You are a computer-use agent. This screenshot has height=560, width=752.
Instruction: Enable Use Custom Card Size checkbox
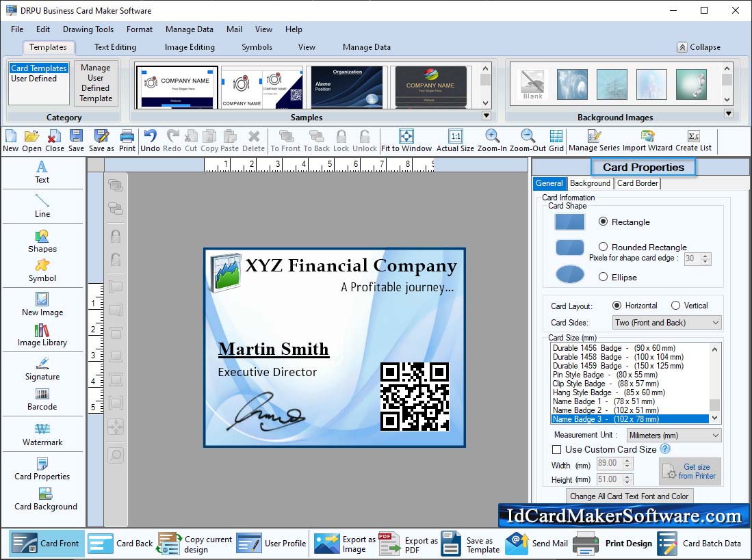[556, 449]
